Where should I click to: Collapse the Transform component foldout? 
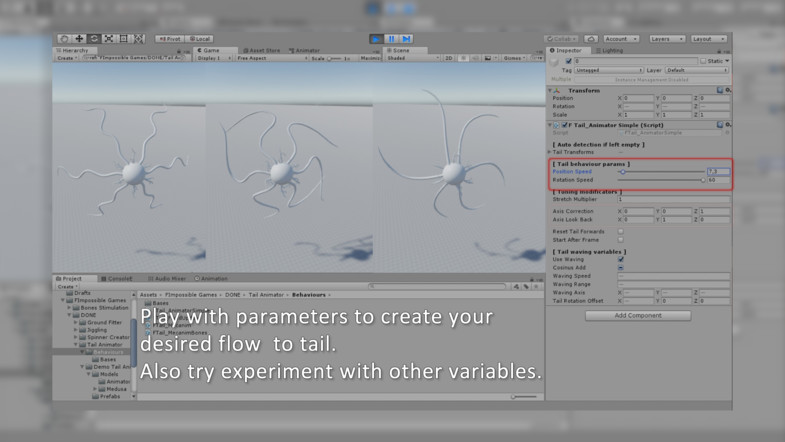[550, 91]
